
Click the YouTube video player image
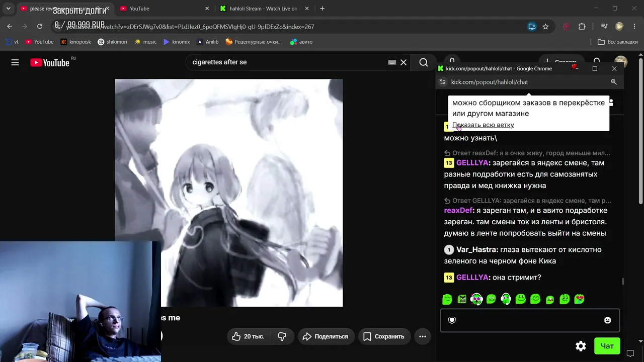pos(229,193)
